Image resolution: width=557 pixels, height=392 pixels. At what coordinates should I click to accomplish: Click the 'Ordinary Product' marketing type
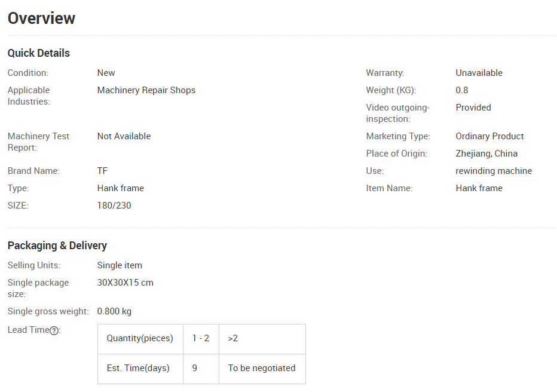tap(489, 136)
